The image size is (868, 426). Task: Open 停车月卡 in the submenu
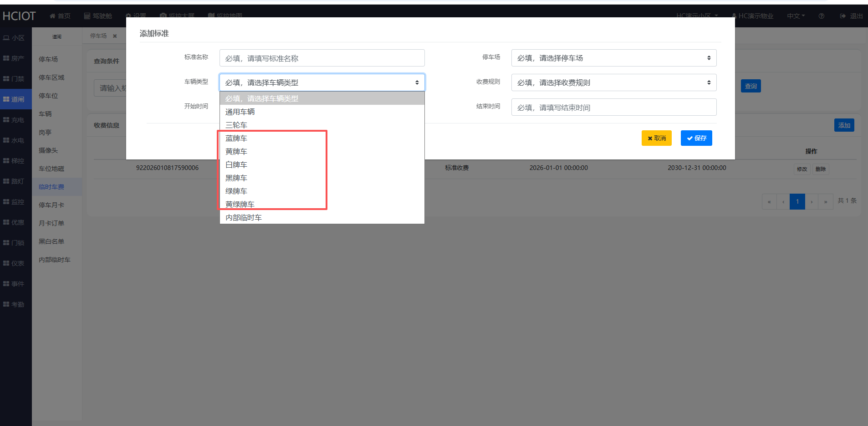point(51,205)
